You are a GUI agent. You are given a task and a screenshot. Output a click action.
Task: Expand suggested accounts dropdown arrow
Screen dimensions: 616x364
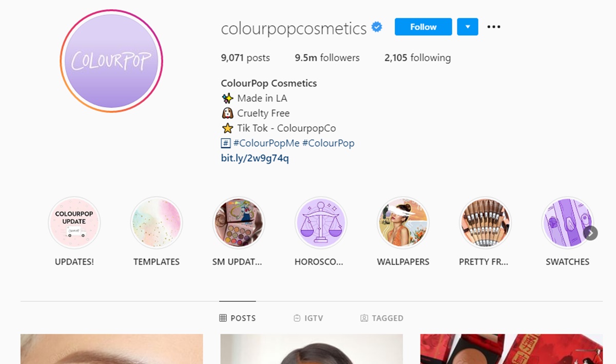tap(468, 27)
